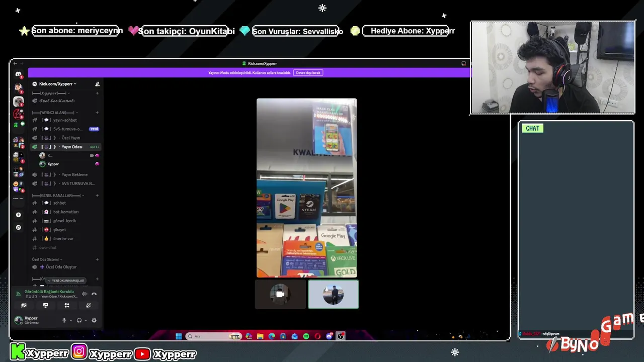Click Devre dışı bırak streamer mode button
The image size is (644, 362).
(x=308, y=73)
